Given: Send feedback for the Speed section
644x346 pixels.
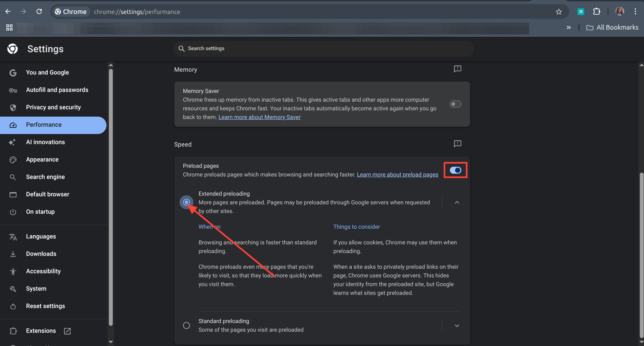Looking at the screenshot, I should click(x=458, y=144).
